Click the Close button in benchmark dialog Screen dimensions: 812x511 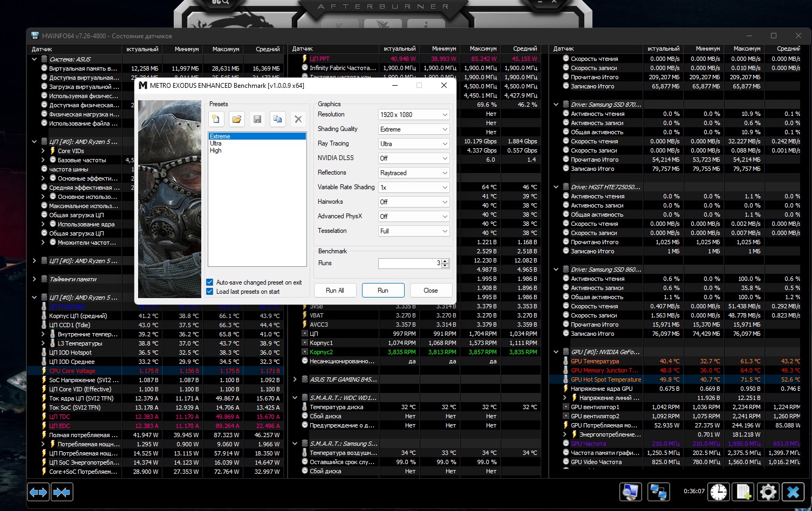pos(431,291)
